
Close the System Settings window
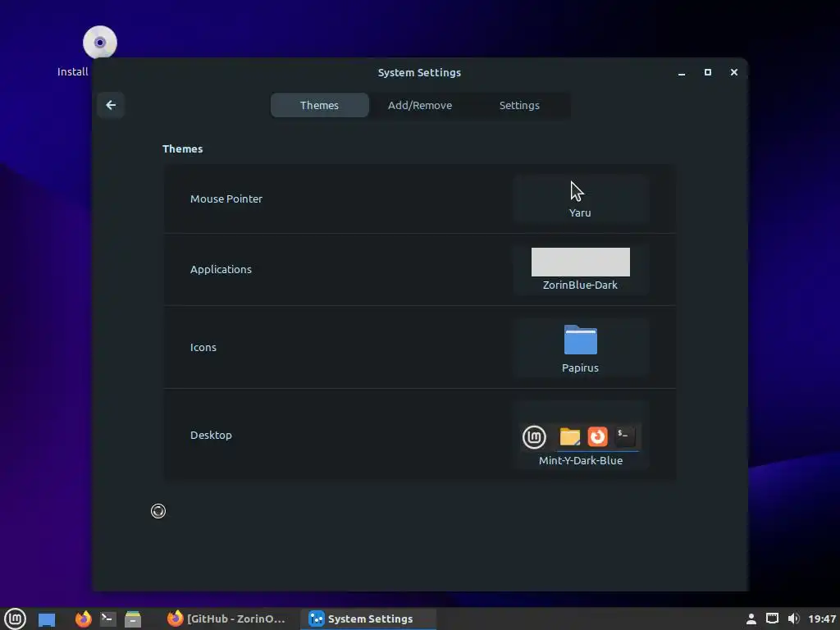734,72
